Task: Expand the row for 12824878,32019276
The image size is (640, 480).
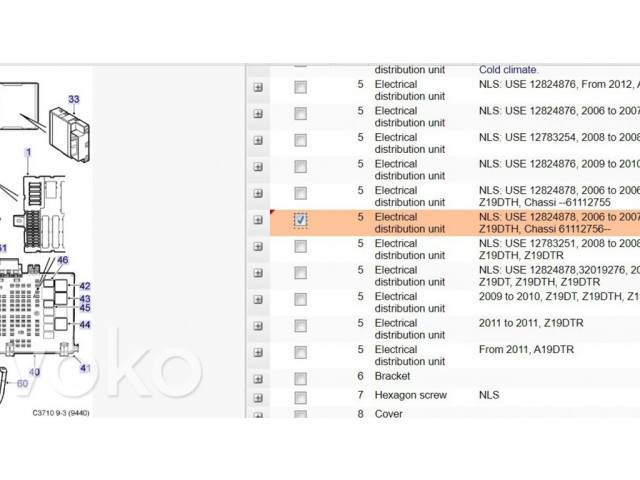Action: 258,273
